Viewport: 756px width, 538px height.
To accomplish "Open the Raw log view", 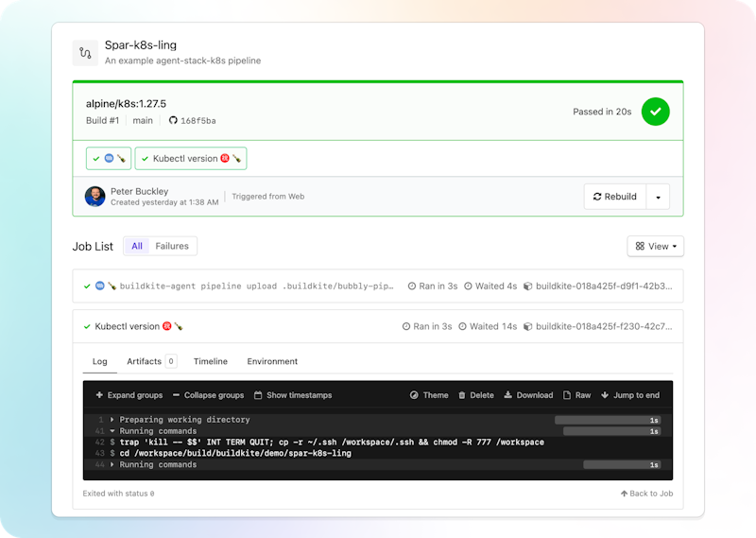I will point(576,395).
